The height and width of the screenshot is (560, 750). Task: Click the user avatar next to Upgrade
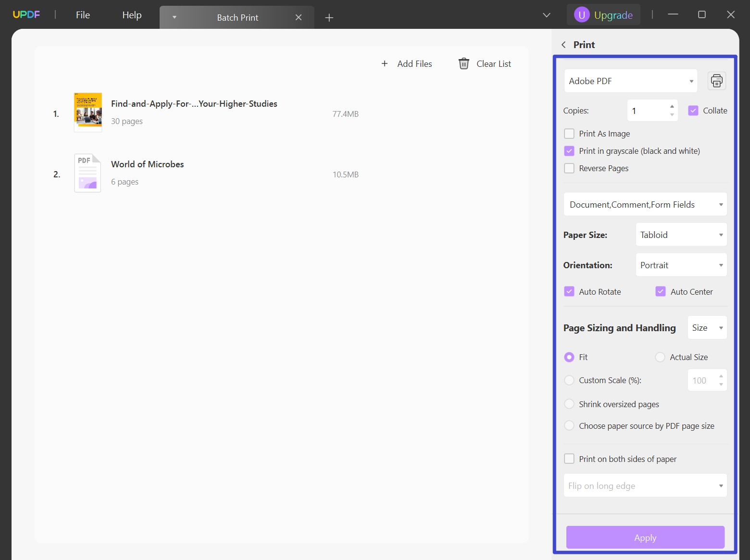coord(582,14)
